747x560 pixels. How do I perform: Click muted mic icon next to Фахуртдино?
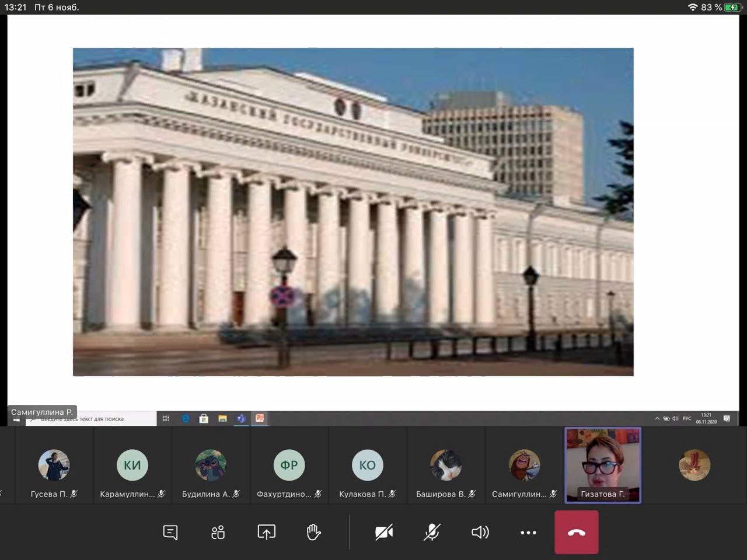tap(318, 494)
